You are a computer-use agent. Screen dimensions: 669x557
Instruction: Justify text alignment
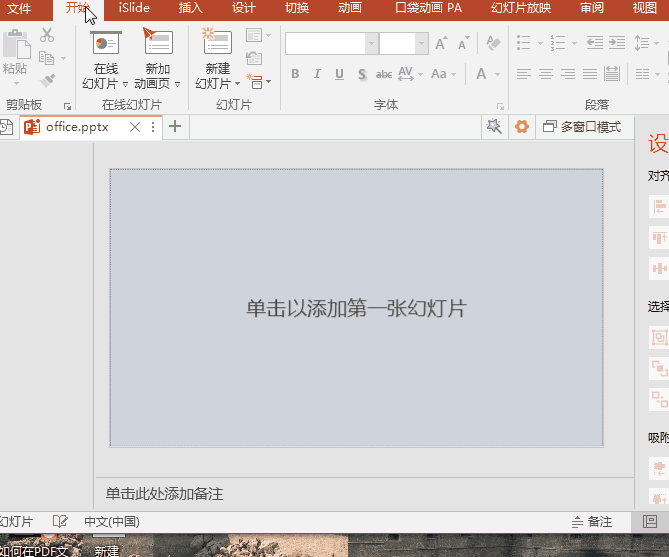pyautogui.click(x=590, y=74)
